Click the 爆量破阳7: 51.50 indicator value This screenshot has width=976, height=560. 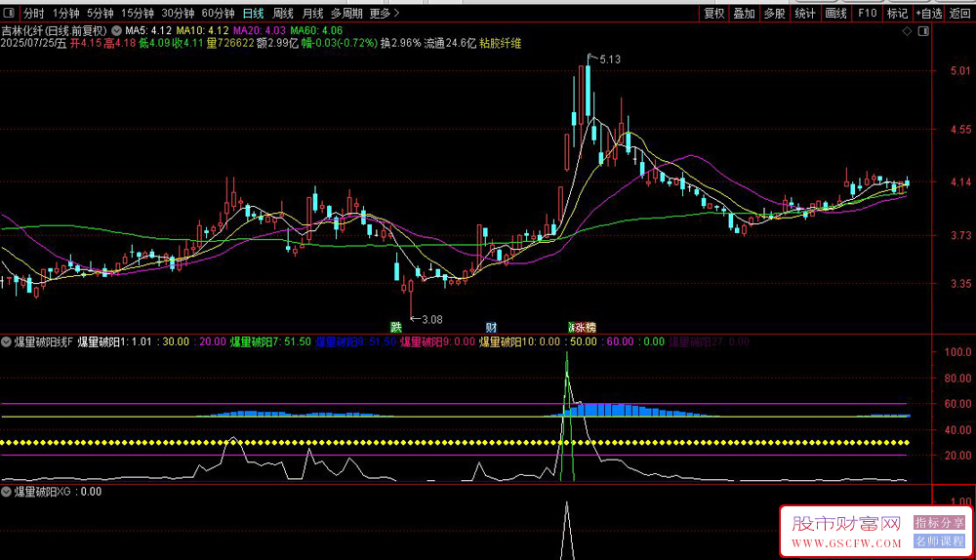coord(270,341)
